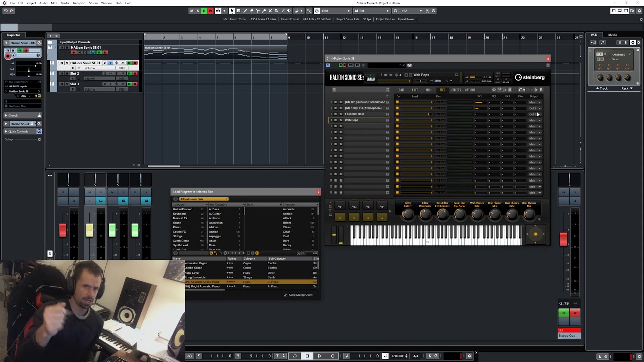644x362 pixels.
Task: Select Bright in Character filter list
Action: coord(287,223)
